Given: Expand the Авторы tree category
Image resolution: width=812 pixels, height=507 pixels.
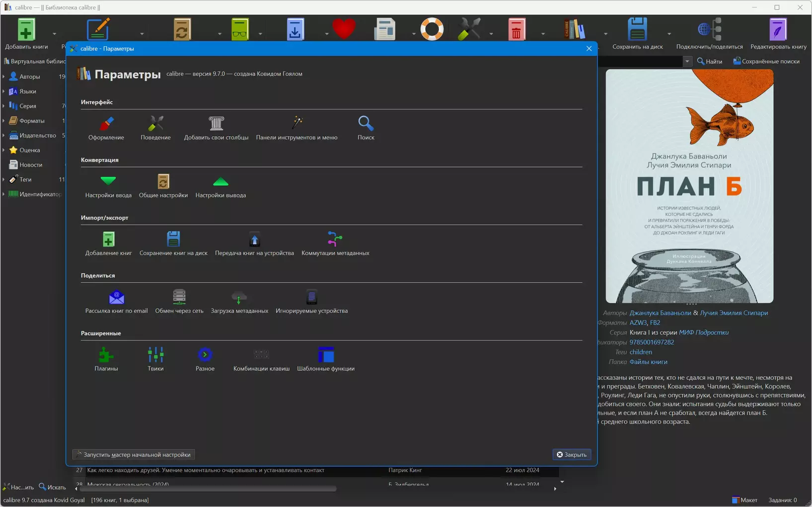Looking at the screenshot, I should [4, 77].
